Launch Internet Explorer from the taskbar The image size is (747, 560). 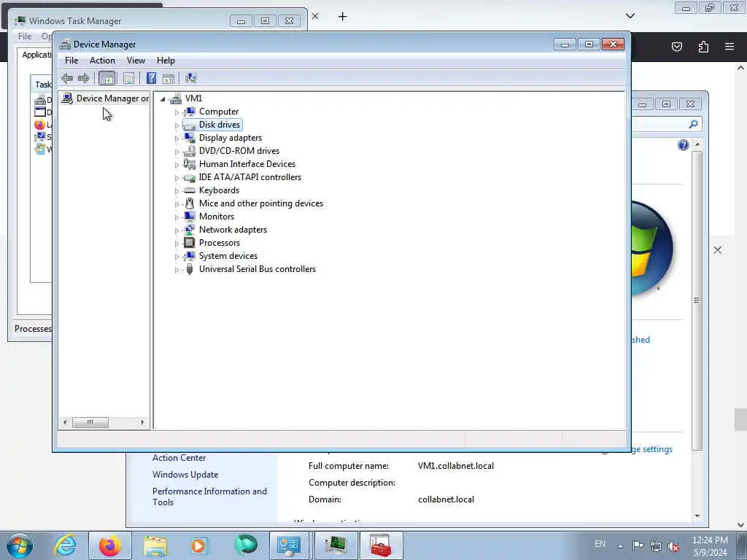pos(65,545)
